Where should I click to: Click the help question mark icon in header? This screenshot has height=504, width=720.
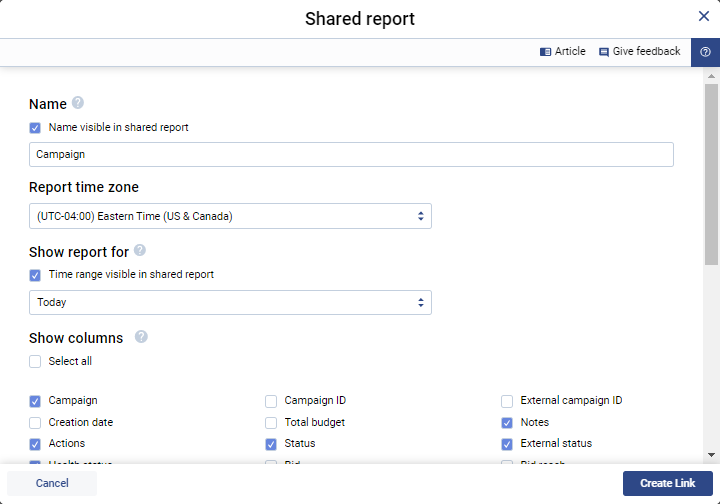click(x=705, y=52)
